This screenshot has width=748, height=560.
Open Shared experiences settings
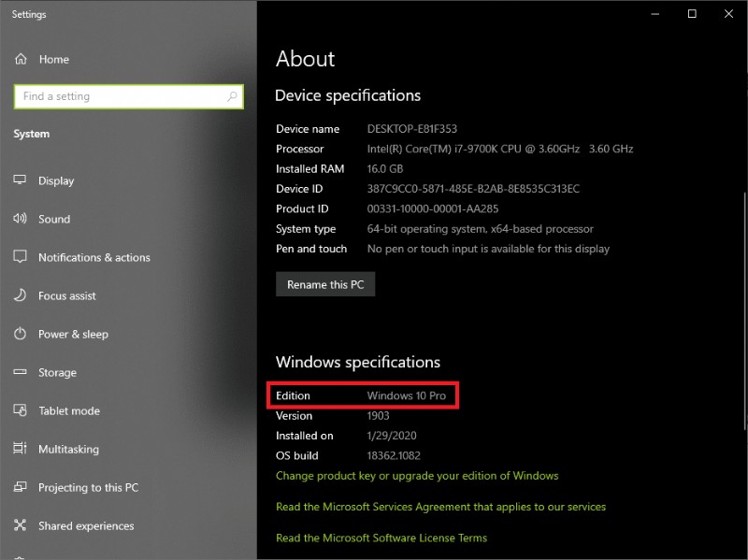tap(86, 525)
